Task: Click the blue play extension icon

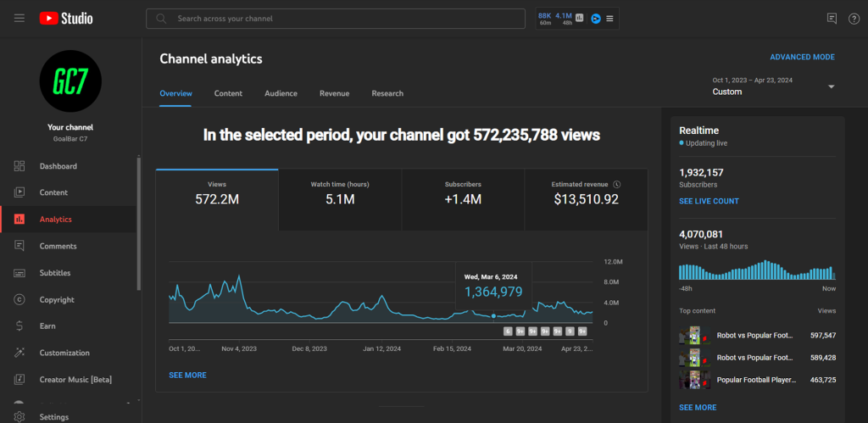Action: (x=595, y=19)
